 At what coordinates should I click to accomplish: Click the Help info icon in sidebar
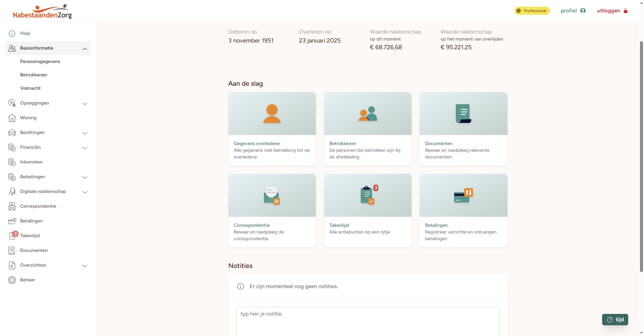point(12,33)
